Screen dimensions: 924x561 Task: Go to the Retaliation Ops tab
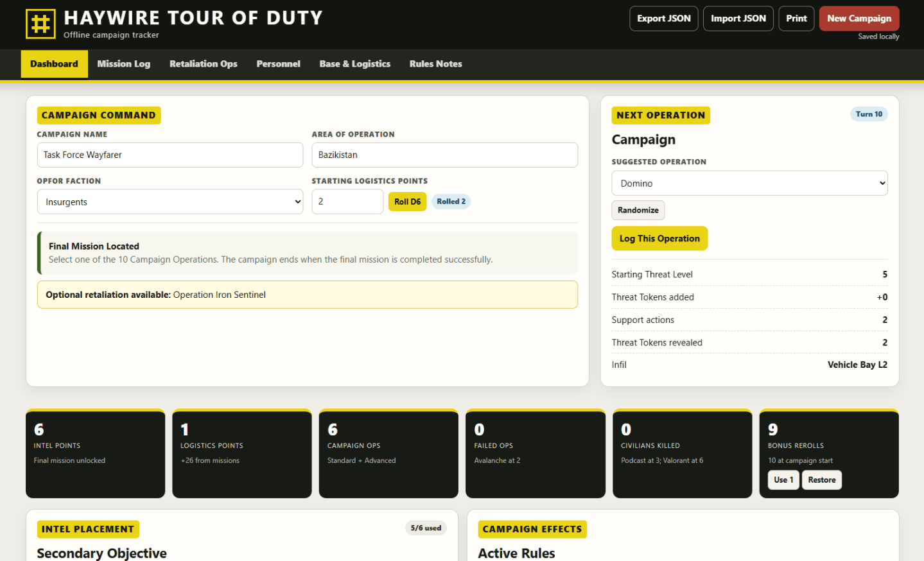[204, 64]
